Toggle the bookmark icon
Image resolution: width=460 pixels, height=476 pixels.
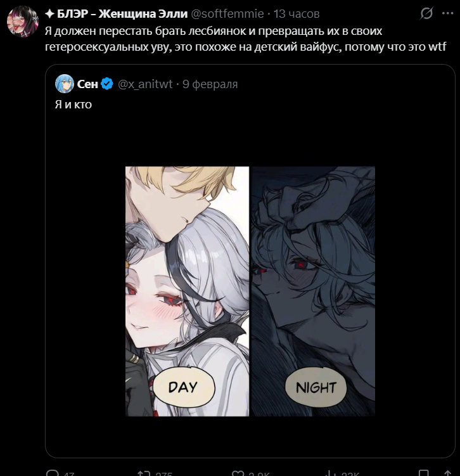click(424, 473)
